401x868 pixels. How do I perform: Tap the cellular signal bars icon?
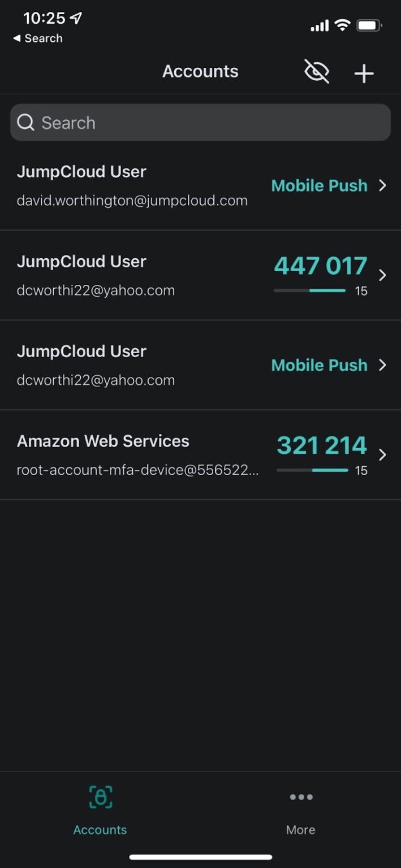318,25
